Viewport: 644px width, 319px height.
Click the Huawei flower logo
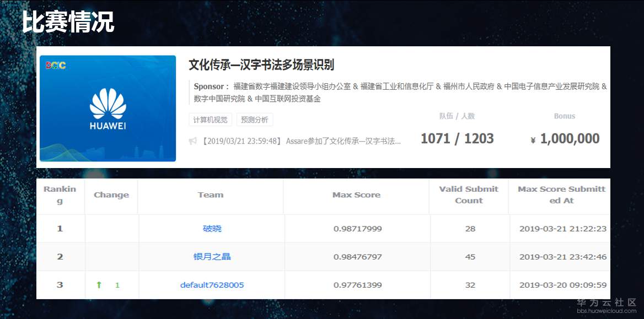coord(108,104)
